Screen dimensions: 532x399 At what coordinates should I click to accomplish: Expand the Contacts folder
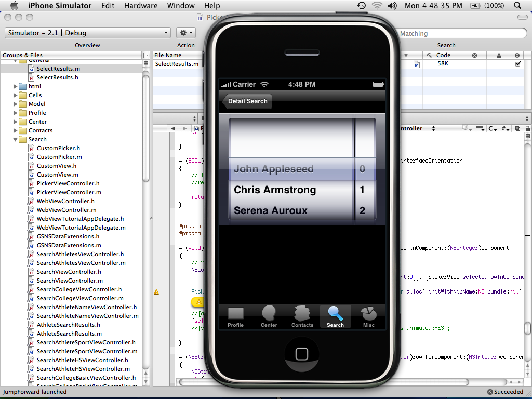point(15,130)
